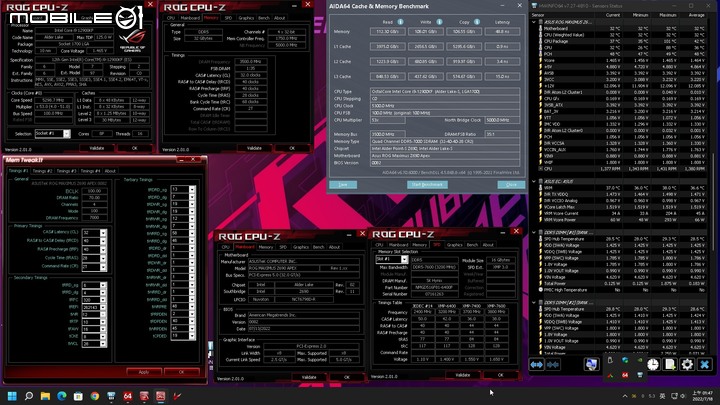Open Bench tab in CPU-Z SPD window
The width and height of the screenshot is (720, 405).
tap(472, 245)
